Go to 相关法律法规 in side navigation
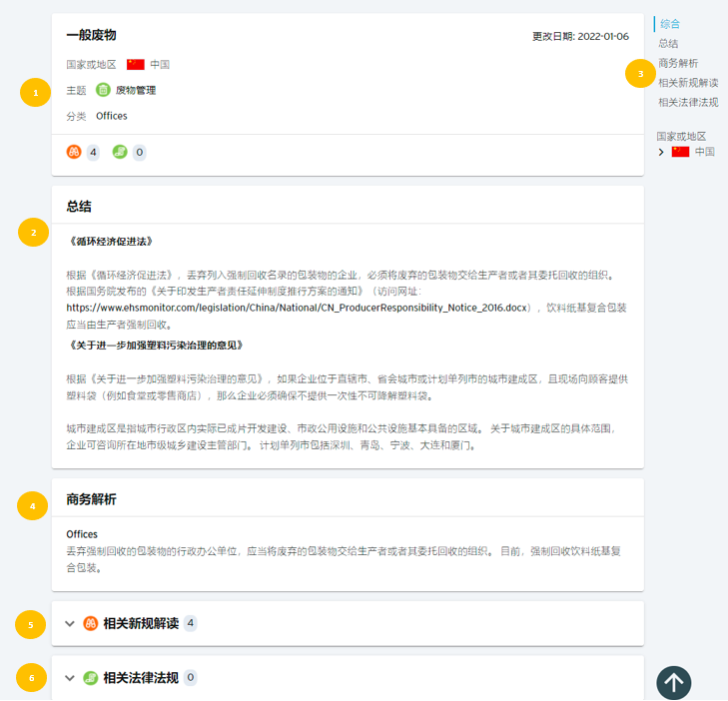 click(688, 102)
